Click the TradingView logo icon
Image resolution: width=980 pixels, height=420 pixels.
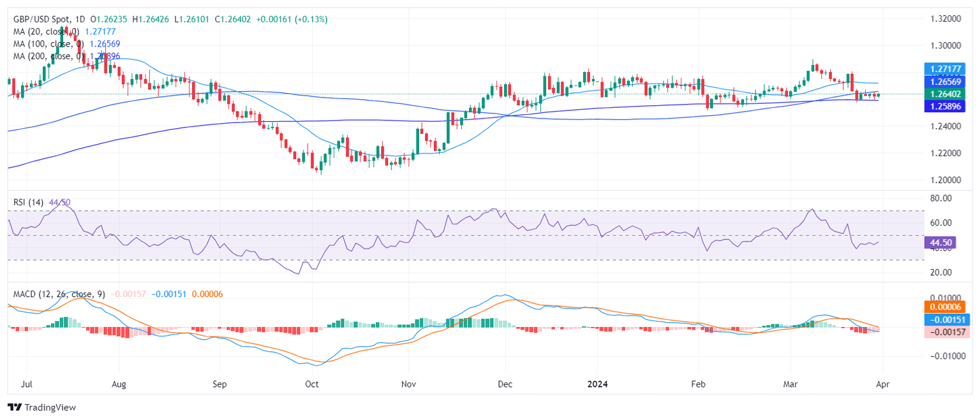(15, 407)
